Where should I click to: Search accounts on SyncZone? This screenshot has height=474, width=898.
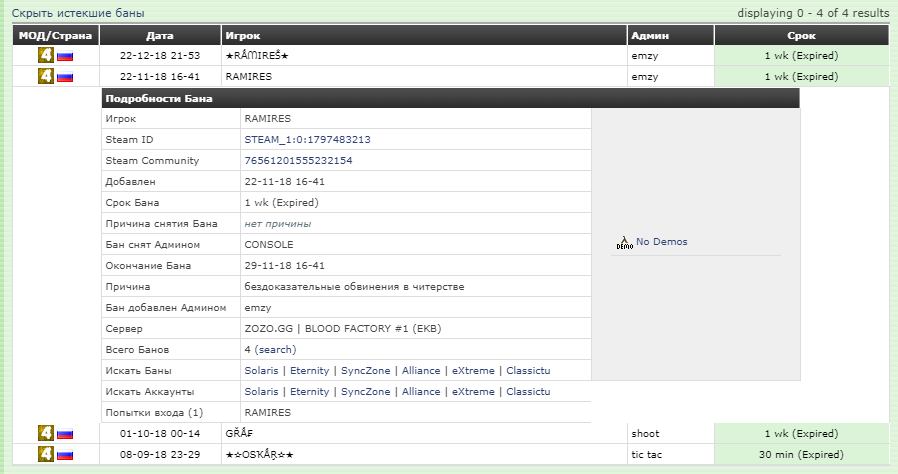365,392
